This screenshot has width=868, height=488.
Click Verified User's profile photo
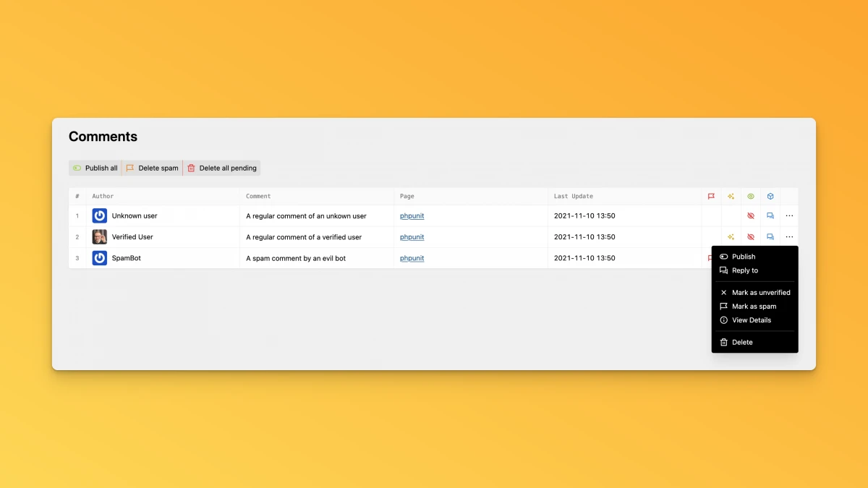[100, 236]
